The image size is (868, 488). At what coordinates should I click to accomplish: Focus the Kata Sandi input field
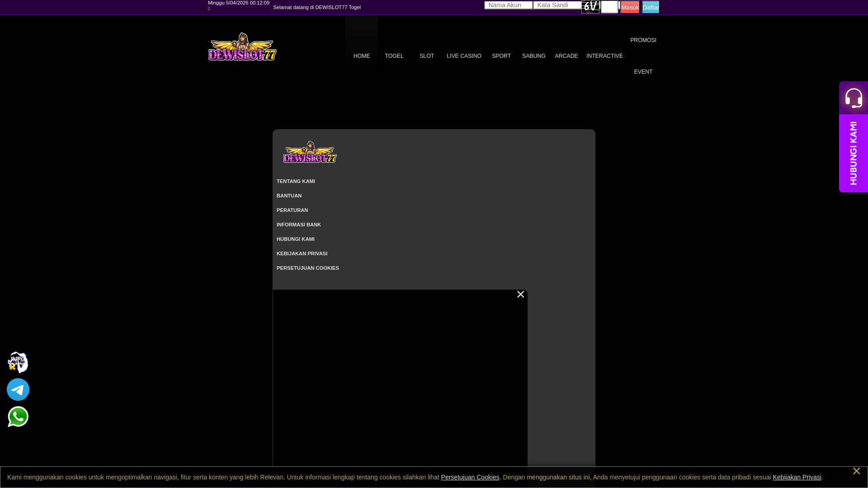[557, 5]
